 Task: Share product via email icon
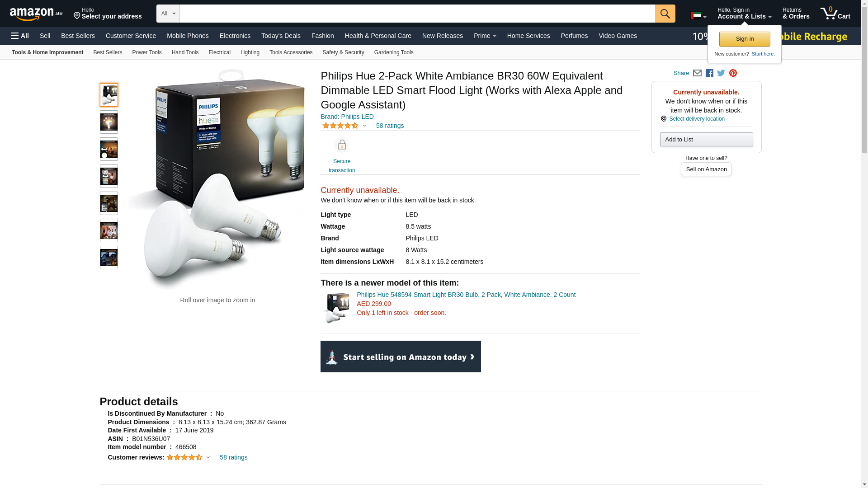click(697, 73)
